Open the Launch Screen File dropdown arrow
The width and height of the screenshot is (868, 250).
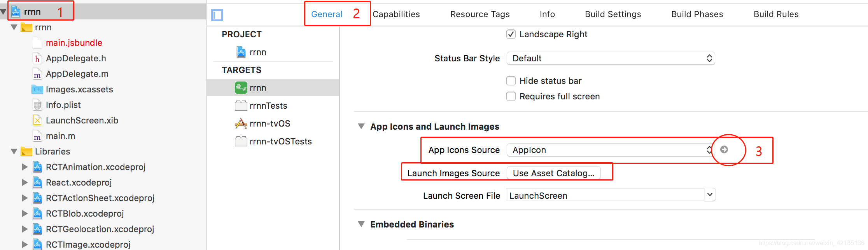[x=710, y=194]
